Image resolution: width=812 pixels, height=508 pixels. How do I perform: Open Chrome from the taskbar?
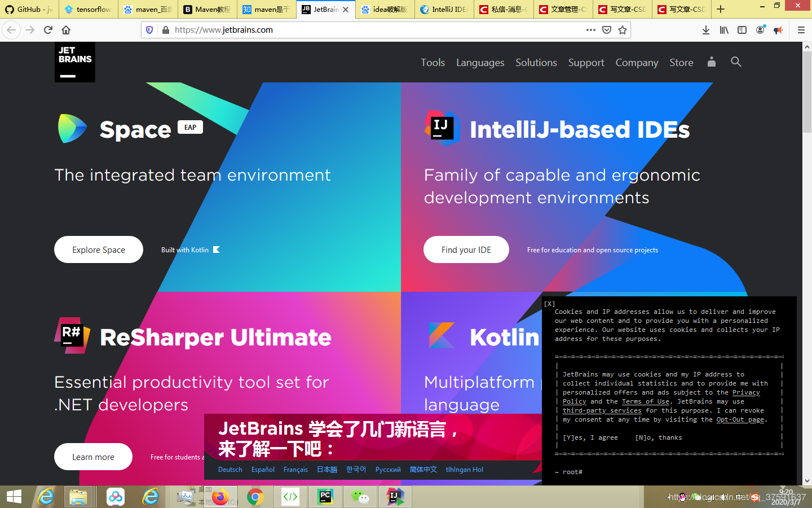(x=255, y=497)
